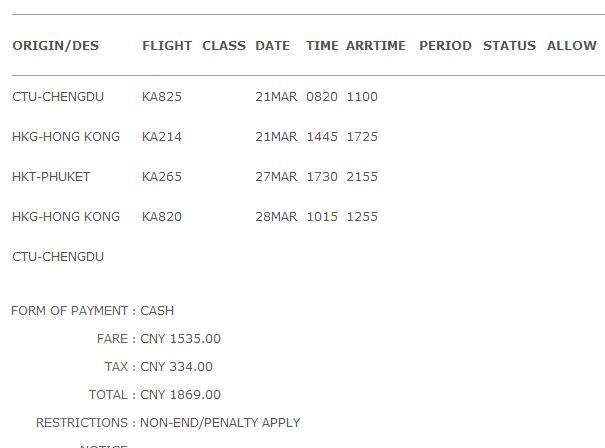Click the 27MAR date cell
This screenshot has width=605, height=448.
[276, 177]
